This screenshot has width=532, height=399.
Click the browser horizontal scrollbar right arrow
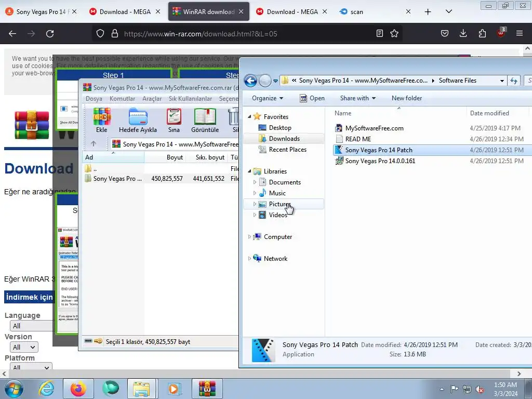(519, 374)
